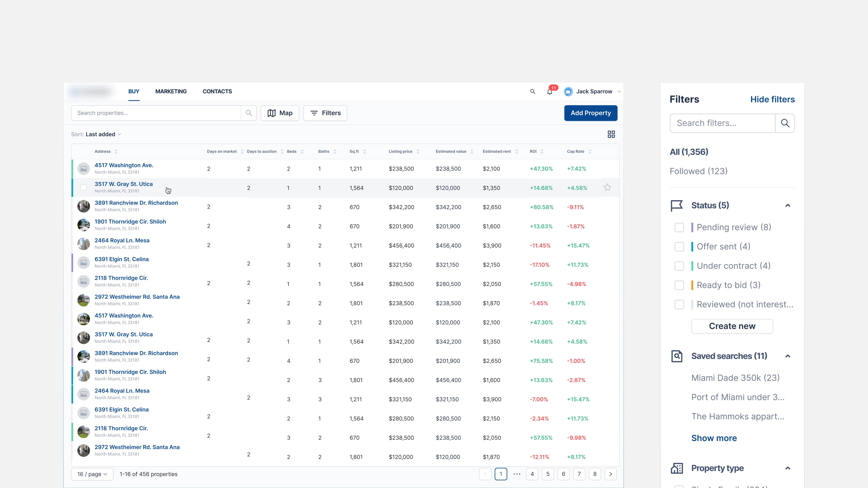868x488 pixels.
Task: Tick the Ready to bid checkbox
Action: [x=679, y=285]
